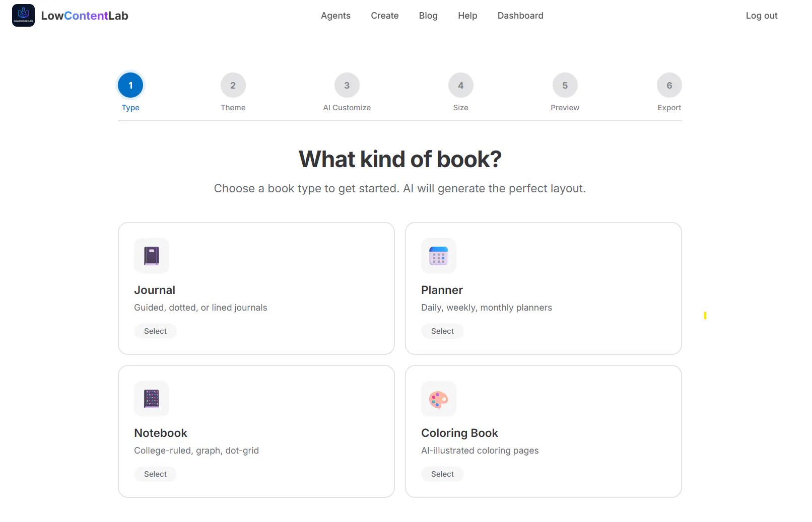
Task: Open the Help nav link
Action: pos(467,16)
